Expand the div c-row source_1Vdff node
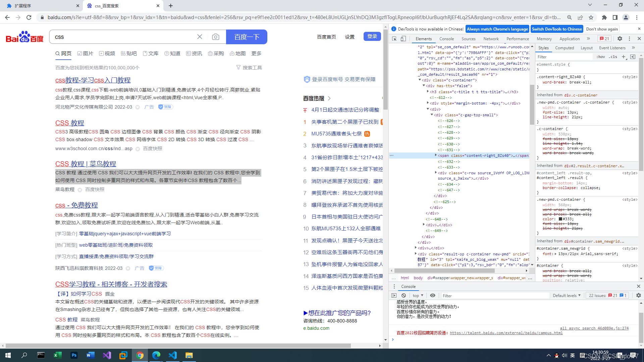 [436, 173]
